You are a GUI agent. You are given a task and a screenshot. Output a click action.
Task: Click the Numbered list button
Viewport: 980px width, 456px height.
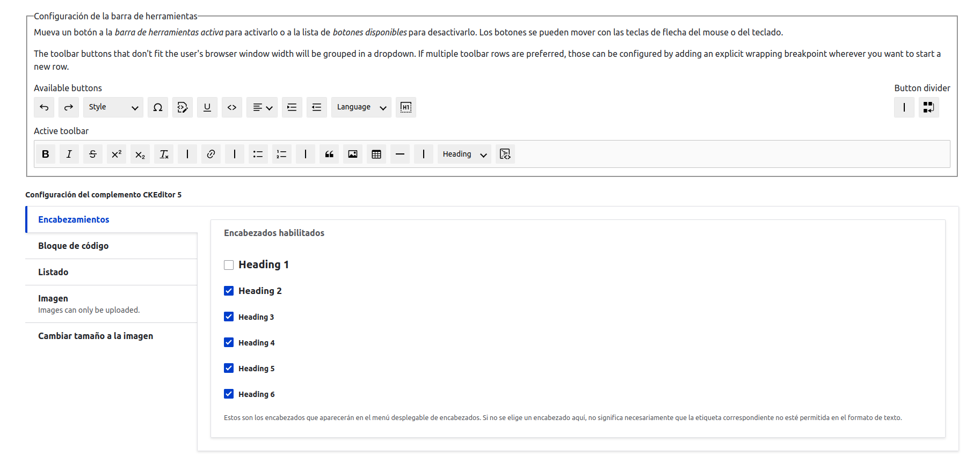tap(282, 154)
